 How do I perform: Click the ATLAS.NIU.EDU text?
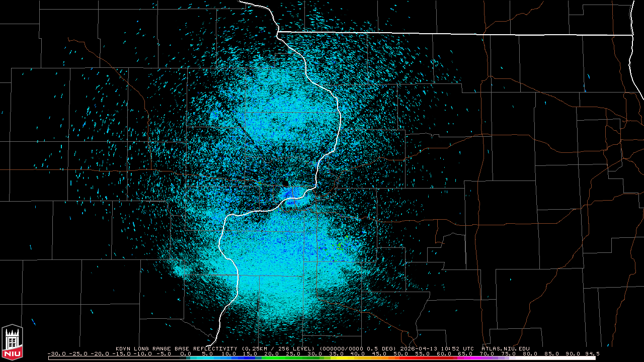[505, 348]
